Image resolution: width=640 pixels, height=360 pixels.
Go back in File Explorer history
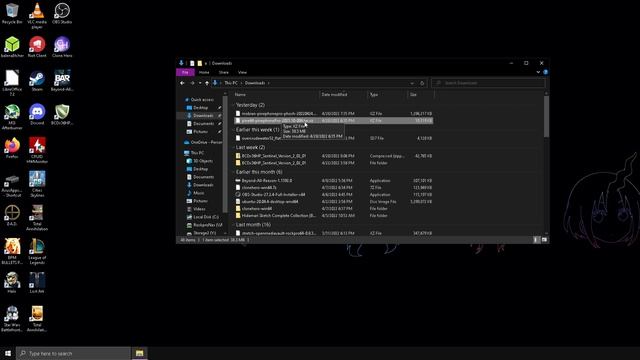coord(182,83)
